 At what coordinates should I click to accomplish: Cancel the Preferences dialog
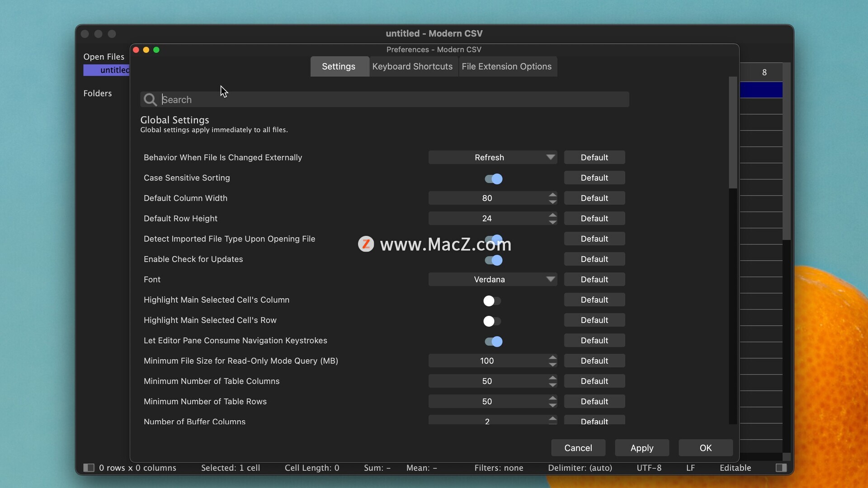click(x=578, y=448)
